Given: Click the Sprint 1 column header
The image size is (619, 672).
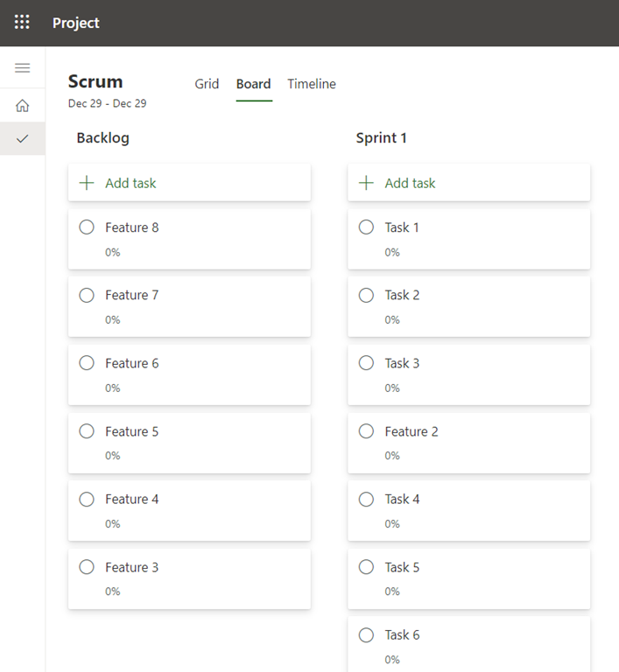Looking at the screenshot, I should click(x=381, y=138).
